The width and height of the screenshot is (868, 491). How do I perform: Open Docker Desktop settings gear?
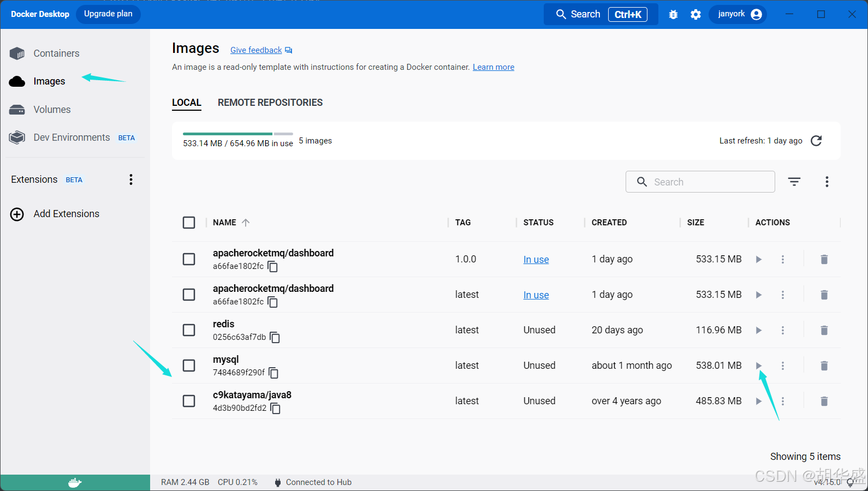pyautogui.click(x=695, y=15)
